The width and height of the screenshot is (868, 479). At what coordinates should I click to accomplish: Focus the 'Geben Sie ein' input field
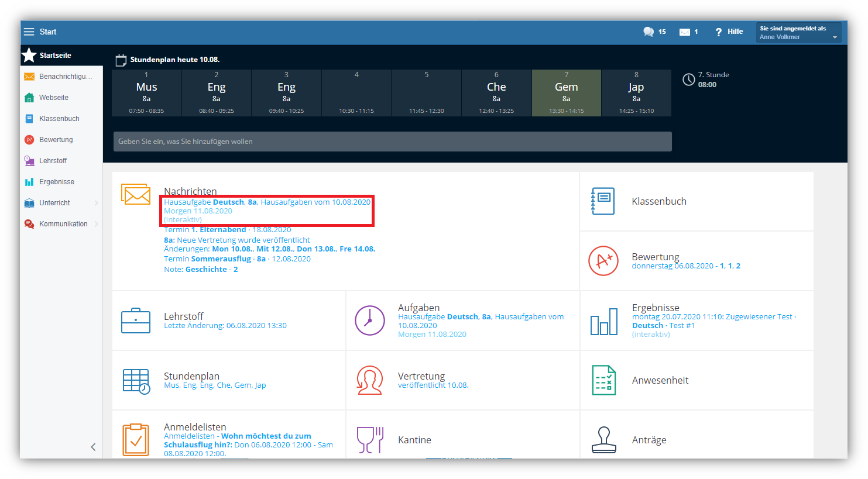[393, 142]
